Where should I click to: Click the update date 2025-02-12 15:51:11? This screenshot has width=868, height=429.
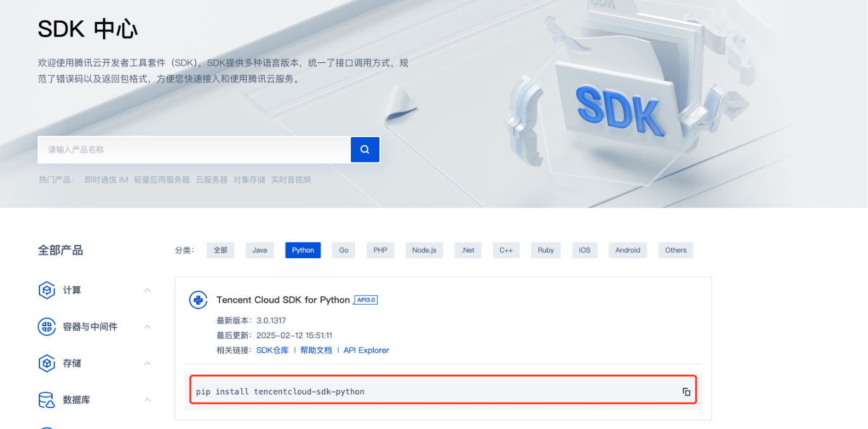pyautogui.click(x=294, y=335)
